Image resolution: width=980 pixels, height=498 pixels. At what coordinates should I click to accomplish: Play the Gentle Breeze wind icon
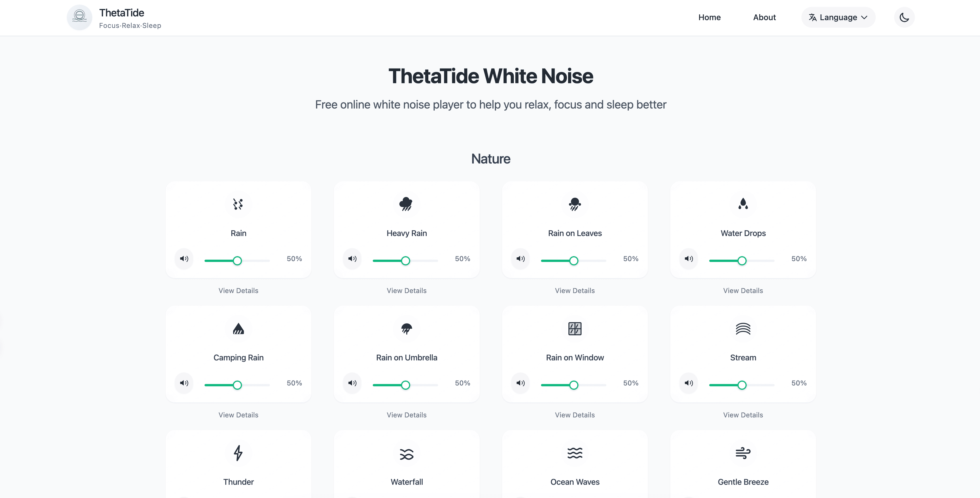pos(743,453)
